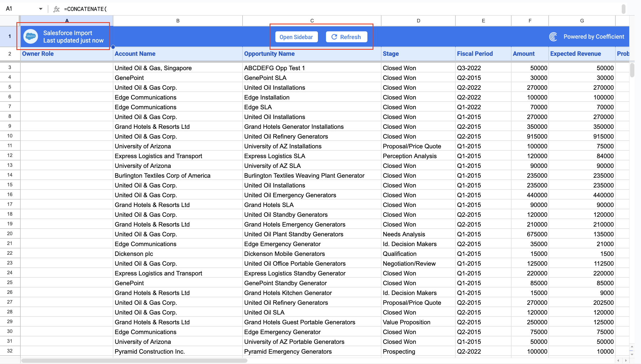Viewport: 641px width, 364px height.
Task: Click the Refresh button
Action: (346, 37)
